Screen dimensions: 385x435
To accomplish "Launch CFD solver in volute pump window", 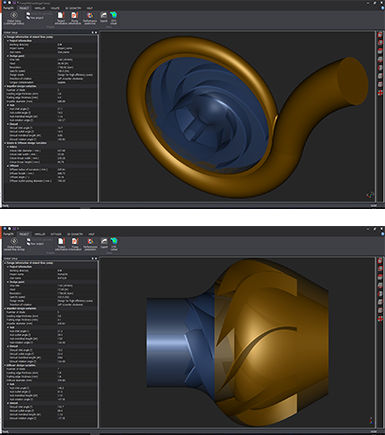I will pyautogui.click(x=114, y=18).
